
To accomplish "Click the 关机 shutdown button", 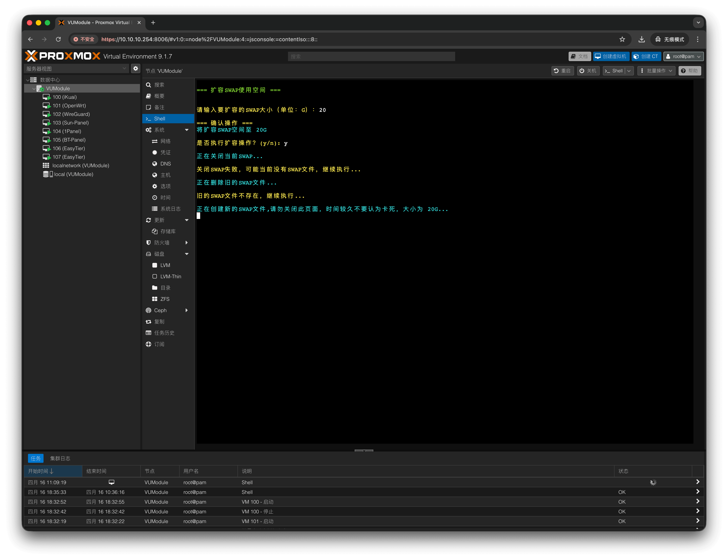I will coord(588,71).
